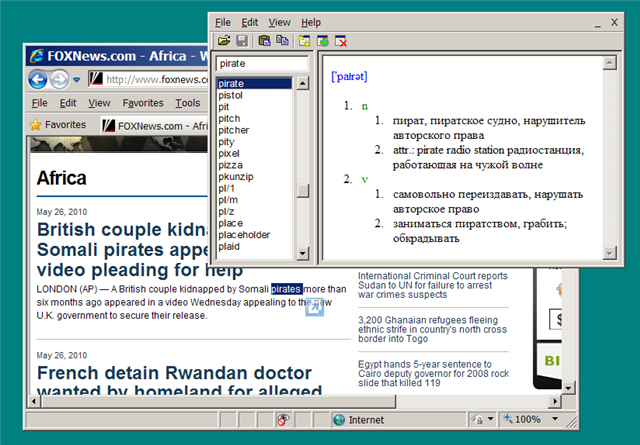This screenshot has height=445, width=640.
Task: Select 'plaid' in the word list
Action: pos(254,247)
